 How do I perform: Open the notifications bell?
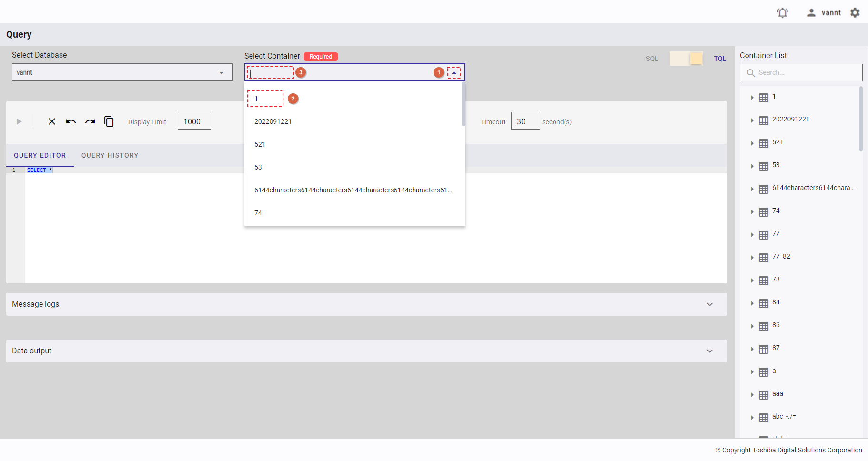point(782,13)
